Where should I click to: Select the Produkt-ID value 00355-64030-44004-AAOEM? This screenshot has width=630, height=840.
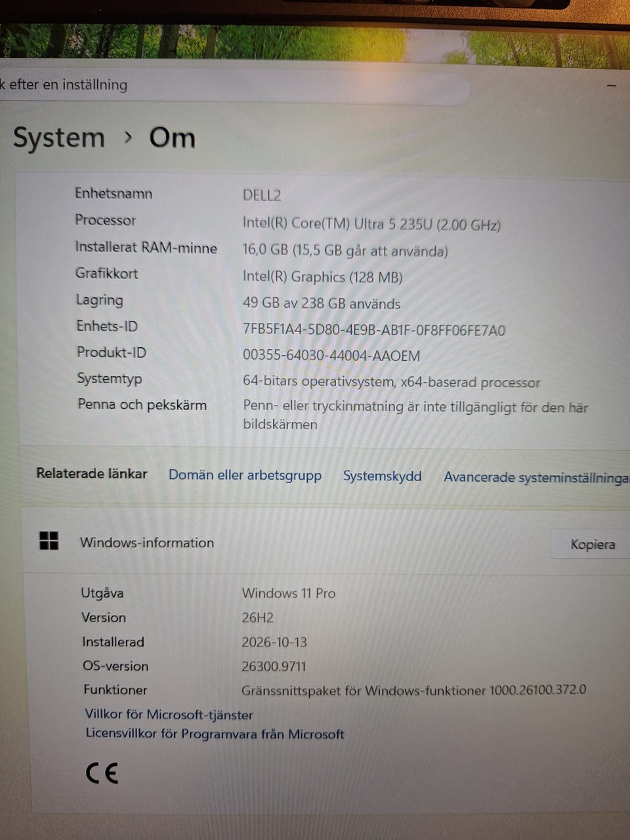click(331, 356)
